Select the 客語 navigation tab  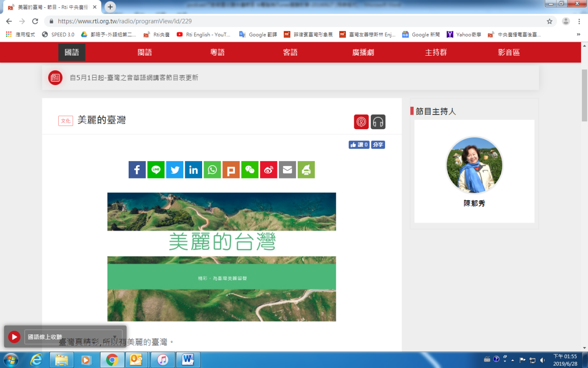pos(290,52)
